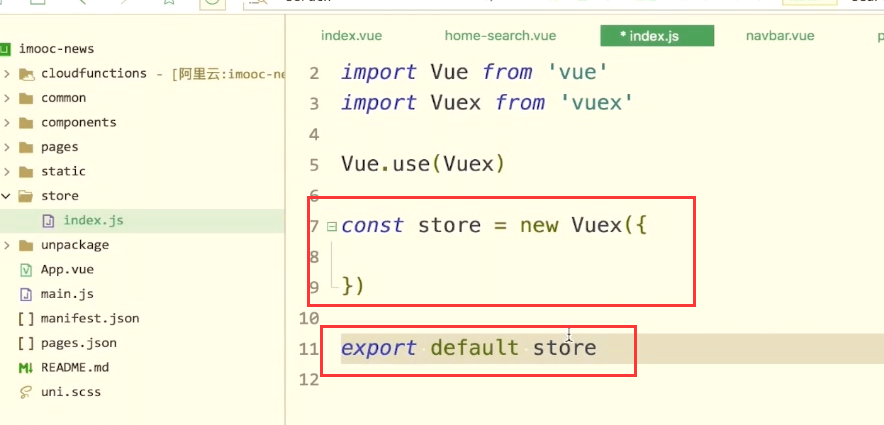Expand the static folder arrow
Image resolution: width=884 pixels, height=425 pixels.
click(x=6, y=171)
